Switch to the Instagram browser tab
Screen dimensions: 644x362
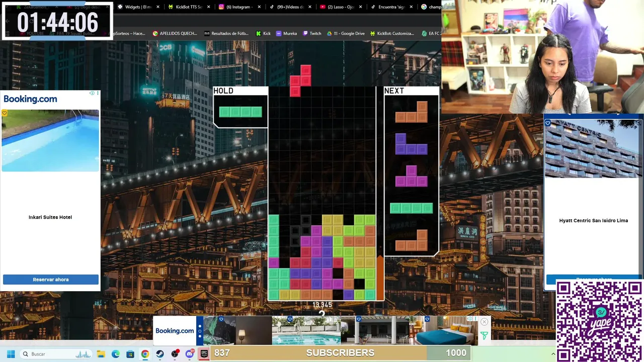pyautogui.click(x=239, y=7)
